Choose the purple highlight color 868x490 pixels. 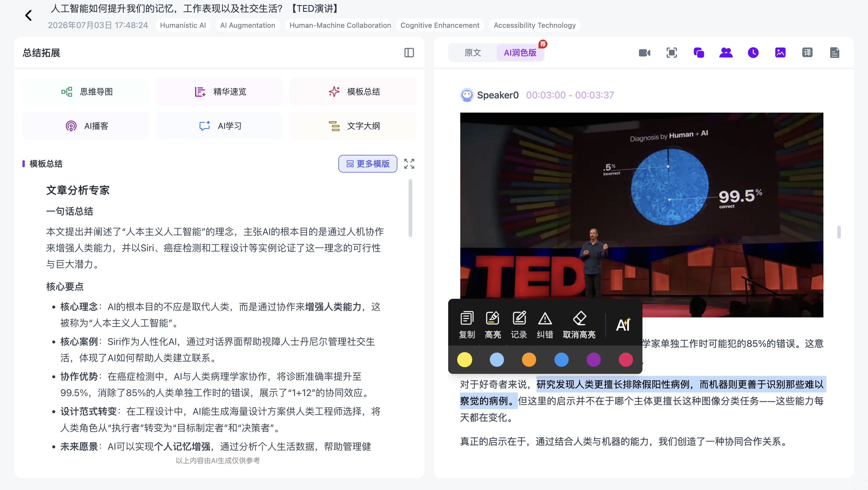(x=593, y=359)
